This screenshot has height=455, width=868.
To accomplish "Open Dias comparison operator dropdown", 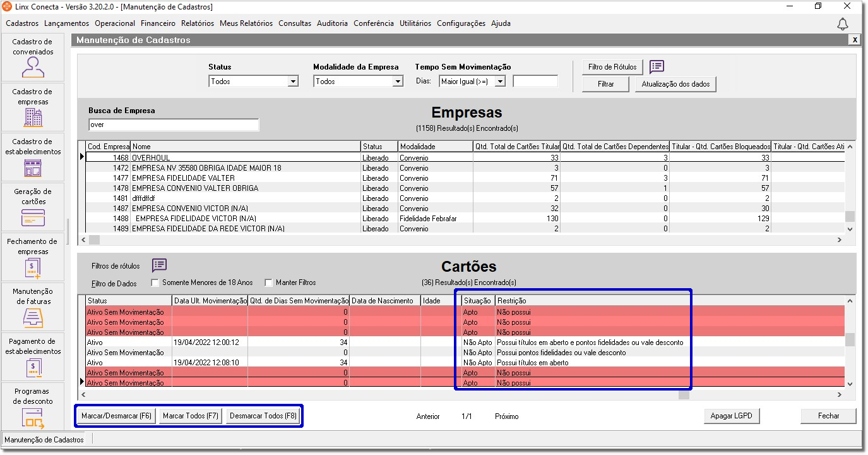I will [501, 82].
